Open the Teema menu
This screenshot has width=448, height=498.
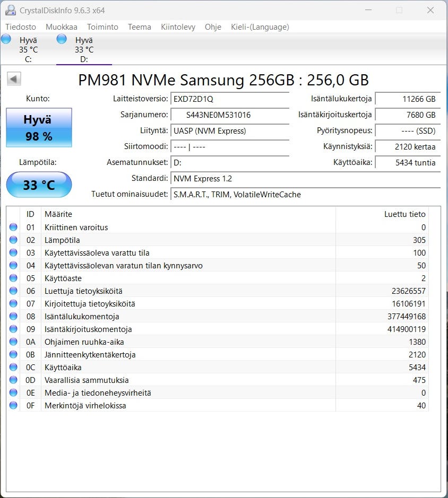pos(139,27)
